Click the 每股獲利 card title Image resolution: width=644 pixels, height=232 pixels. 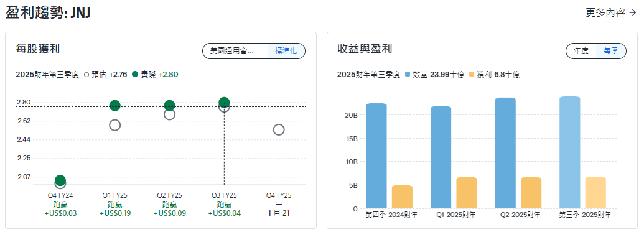click(x=38, y=49)
